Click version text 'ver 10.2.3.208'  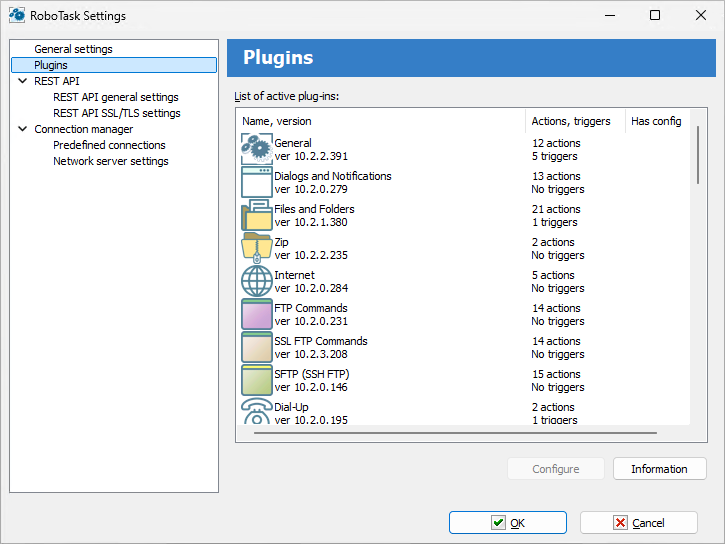pyautogui.click(x=311, y=354)
